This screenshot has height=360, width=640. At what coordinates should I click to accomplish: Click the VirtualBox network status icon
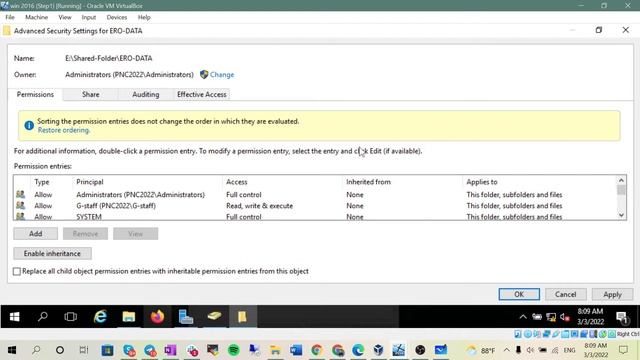pos(547,334)
